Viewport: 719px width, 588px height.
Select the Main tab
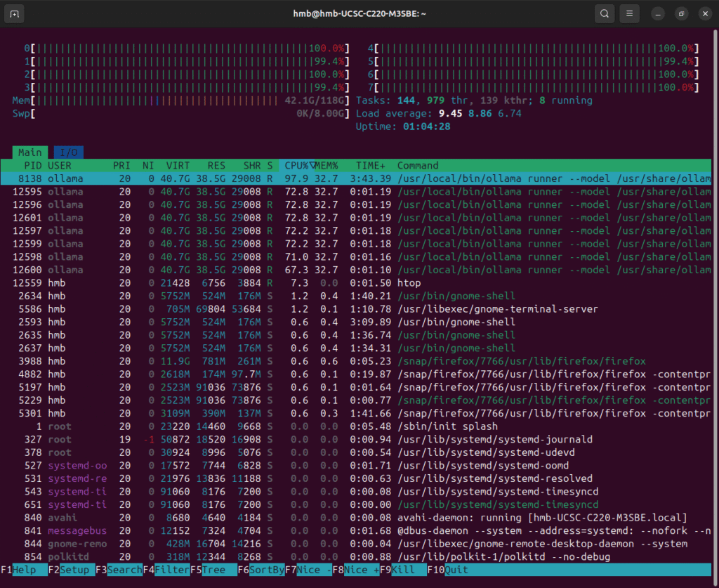pyautogui.click(x=30, y=152)
